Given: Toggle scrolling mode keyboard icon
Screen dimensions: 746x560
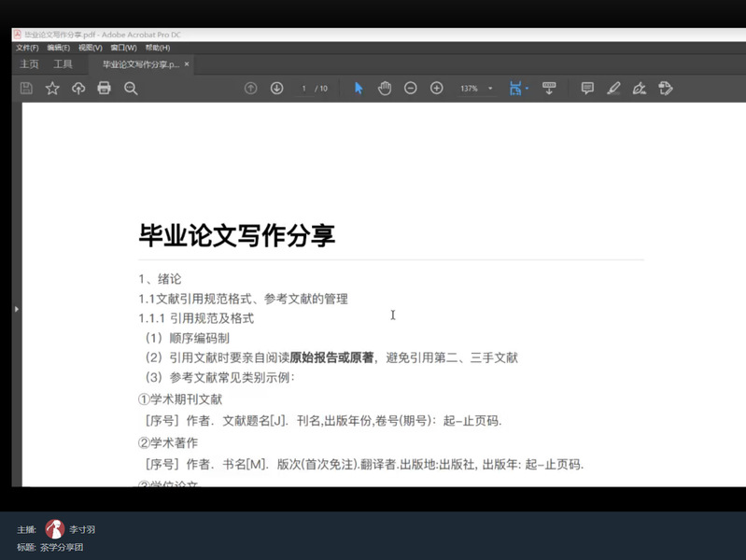Looking at the screenshot, I should 549,88.
